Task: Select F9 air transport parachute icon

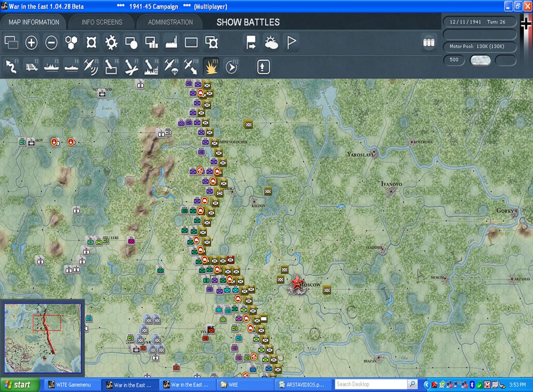Action: tap(171, 67)
